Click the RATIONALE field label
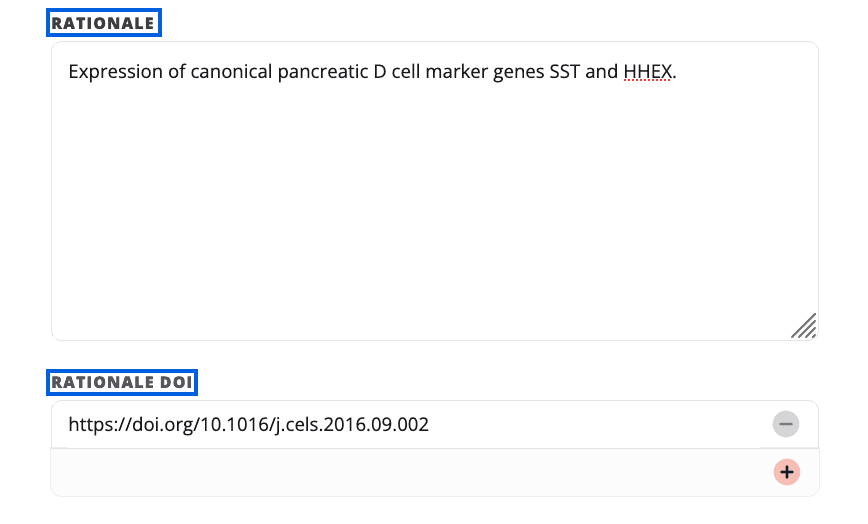868x524 pixels. coord(104,23)
